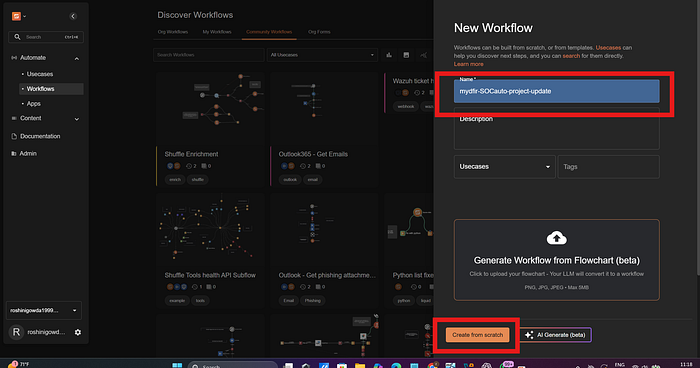Viewport: 700px width, 368px height.
Task: Click the weather widget on the taskbar
Action: (x=19, y=364)
